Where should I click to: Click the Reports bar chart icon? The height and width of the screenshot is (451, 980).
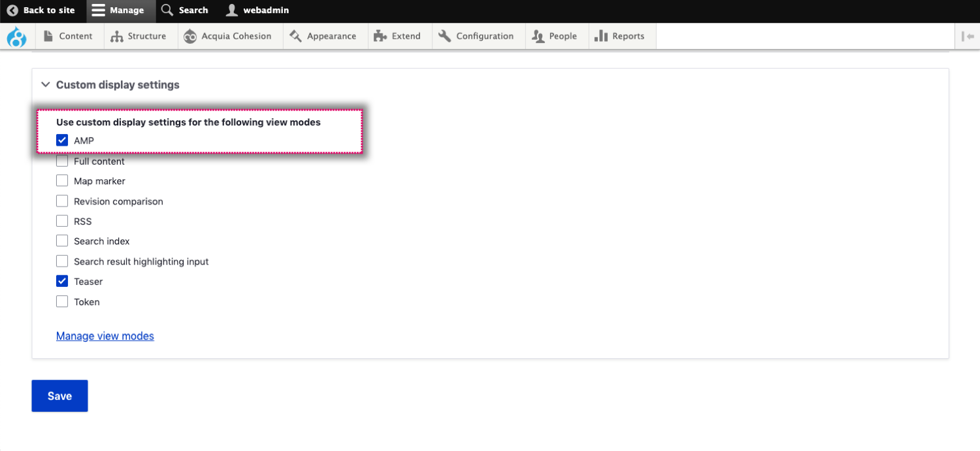click(x=601, y=36)
